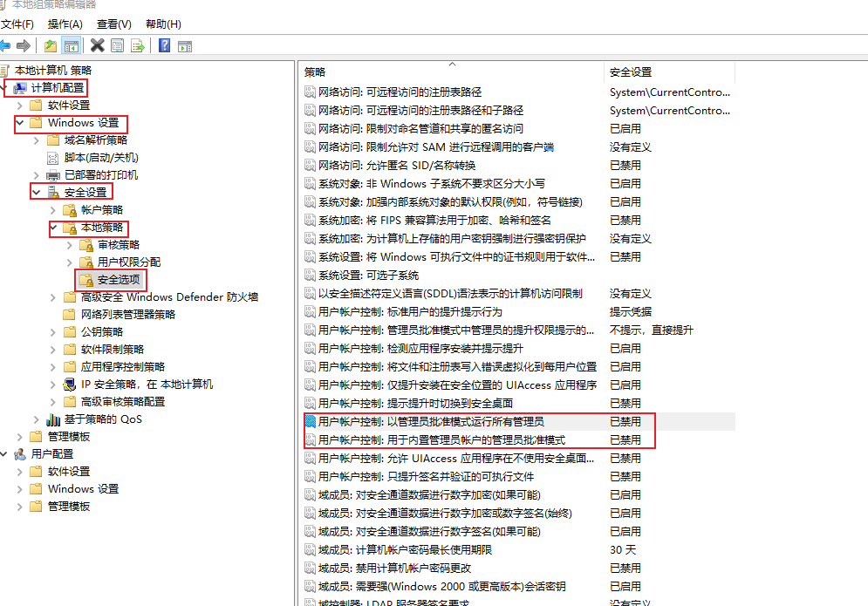Click the Delete (X) toolbar icon
Image resolution: width=868 pixels, height=606 pixels.
98,46
